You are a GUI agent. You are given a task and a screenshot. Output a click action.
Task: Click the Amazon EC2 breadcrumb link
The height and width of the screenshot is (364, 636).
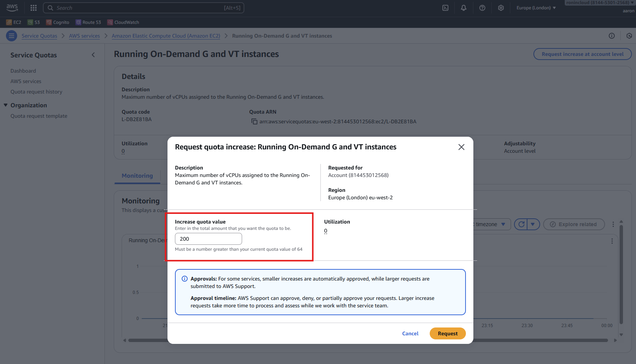click(166, 36)
